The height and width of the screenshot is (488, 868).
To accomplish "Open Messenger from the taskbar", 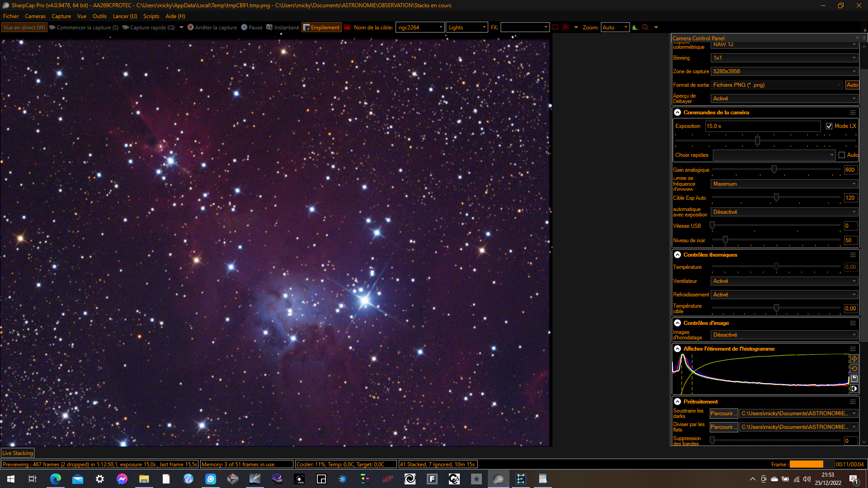I will [x=122, y=479].
